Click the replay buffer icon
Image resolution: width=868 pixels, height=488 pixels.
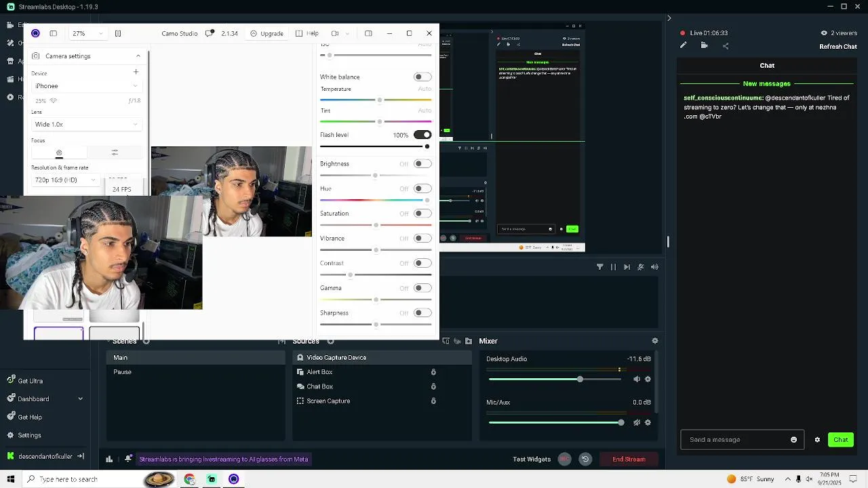tap(585, 460)
